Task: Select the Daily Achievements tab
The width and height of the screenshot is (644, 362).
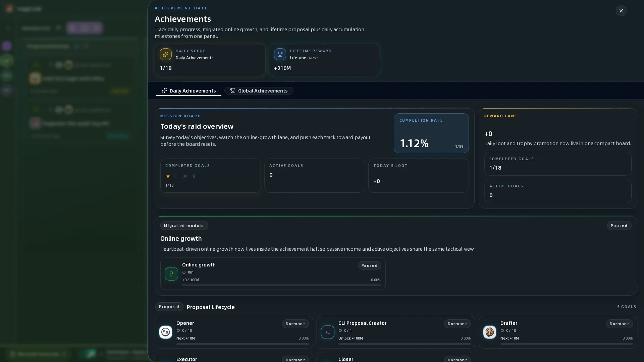Action: pos(189,91)
